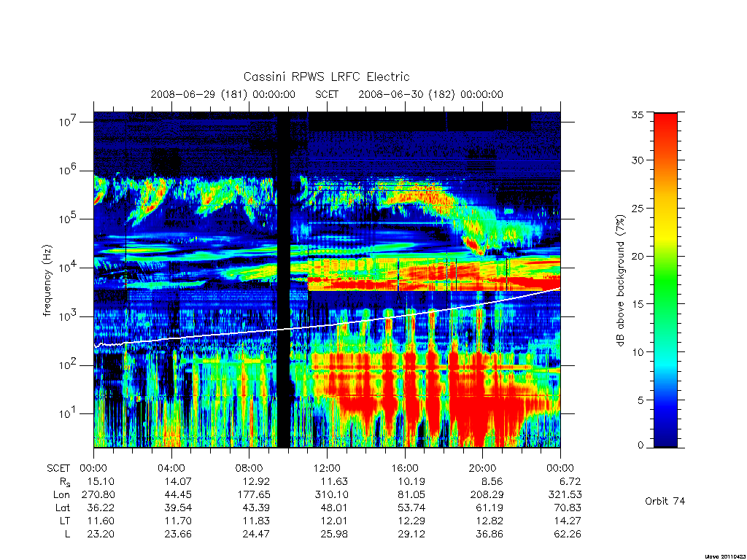Click the latitude value "70.83"
The width and height of the screenshot is (747, 560).
click(x=568, y=508)
